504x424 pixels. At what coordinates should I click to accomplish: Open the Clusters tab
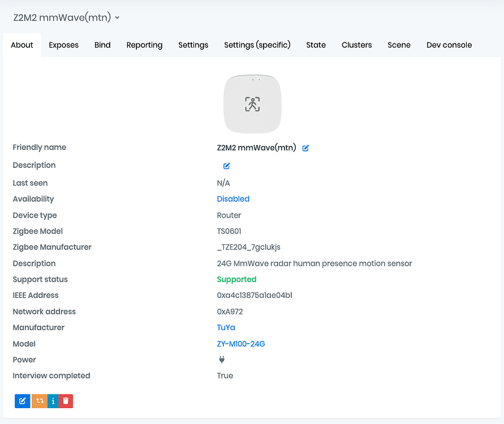click(357, 45)
